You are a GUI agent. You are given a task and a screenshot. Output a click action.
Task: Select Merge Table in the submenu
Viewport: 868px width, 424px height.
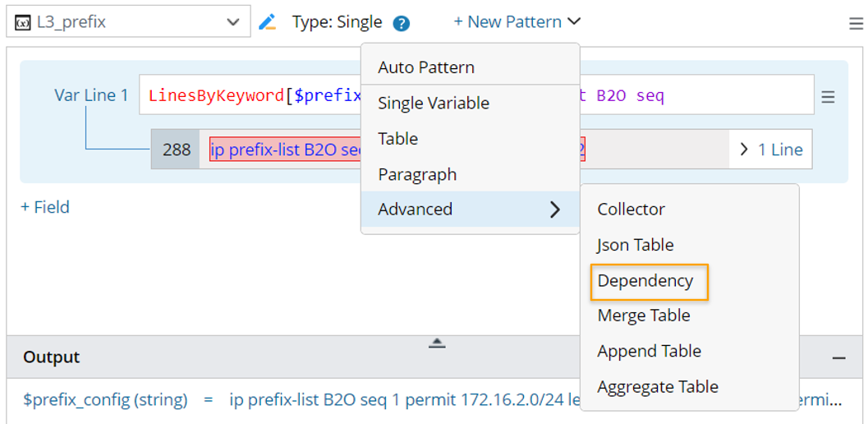644,316
